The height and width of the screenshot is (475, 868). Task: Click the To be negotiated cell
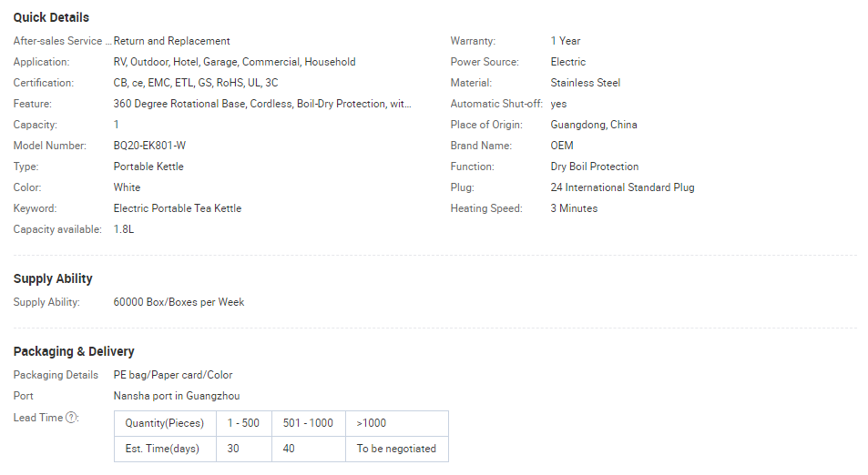pyautogui.click(x=397, y=449)
